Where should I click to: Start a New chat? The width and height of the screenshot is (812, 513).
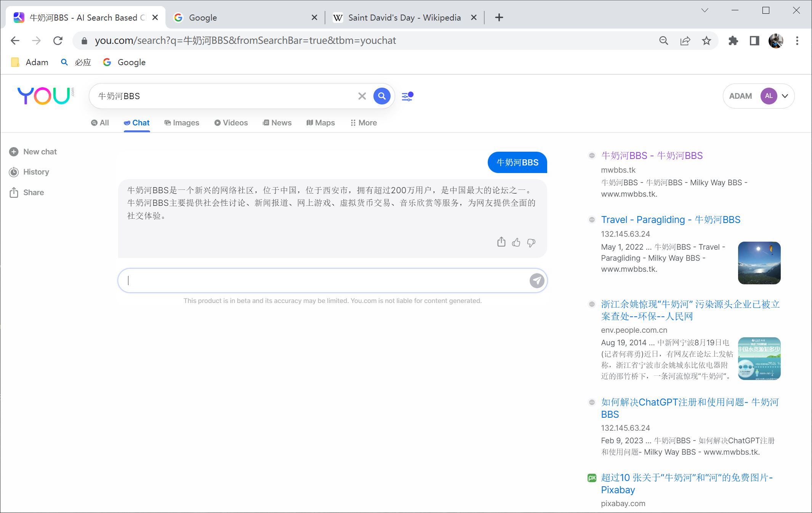[33, 152]
